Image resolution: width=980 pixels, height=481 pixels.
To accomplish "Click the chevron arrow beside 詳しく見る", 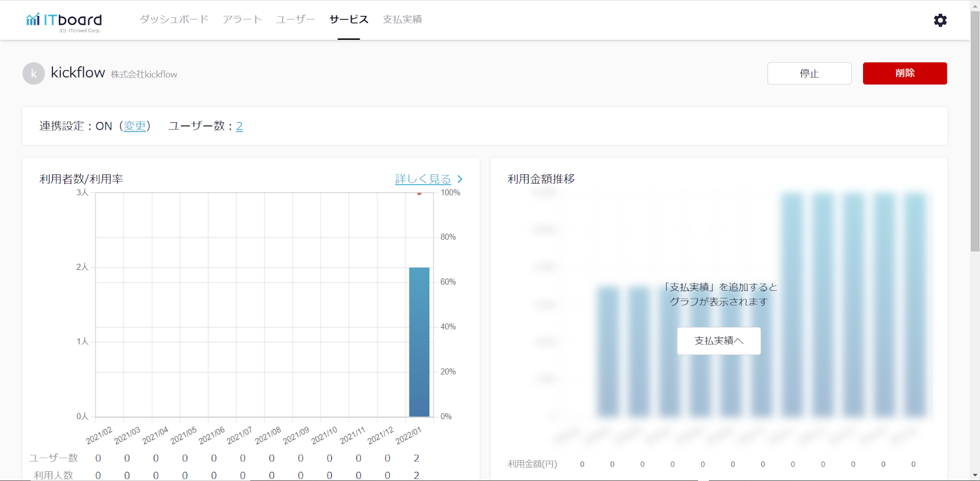I will click(x=460, y=179).
